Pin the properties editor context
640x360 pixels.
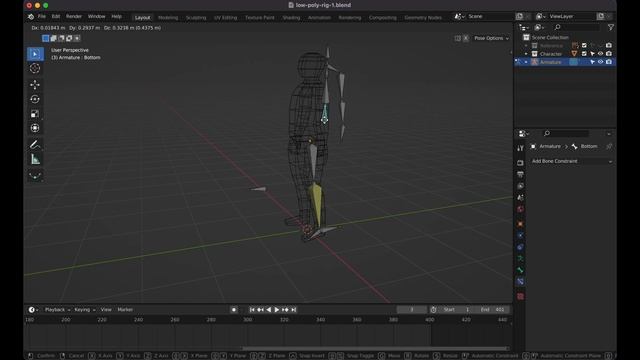click(x=609, y=146)
